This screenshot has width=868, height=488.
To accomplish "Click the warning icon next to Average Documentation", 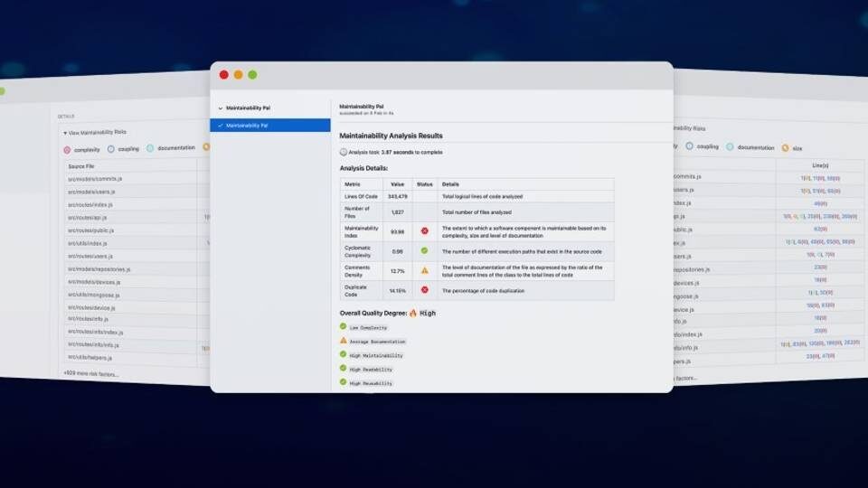I will 344,341.
